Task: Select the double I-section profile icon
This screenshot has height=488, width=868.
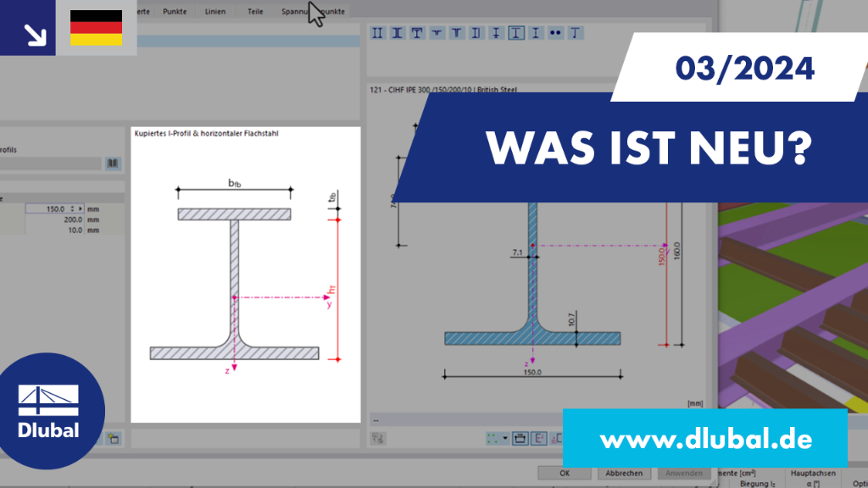Action: pyautogui.click(x=377, y=33)
